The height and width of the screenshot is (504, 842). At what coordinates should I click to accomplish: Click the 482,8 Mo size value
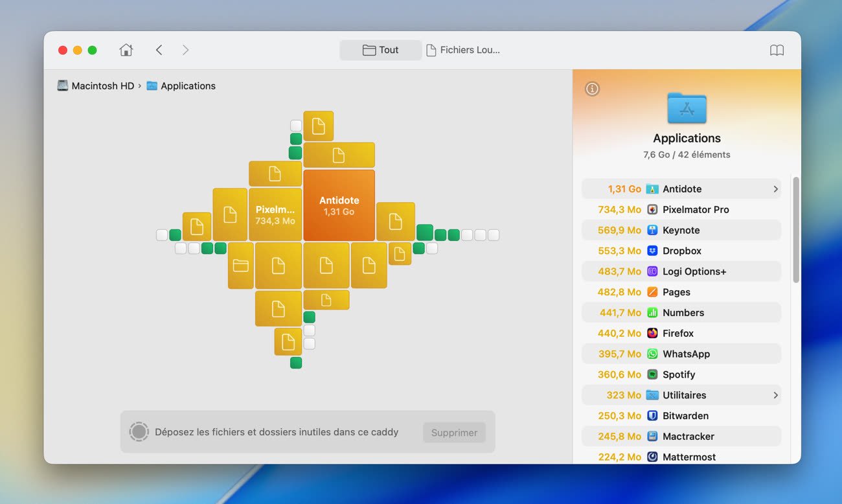[619, 292]
